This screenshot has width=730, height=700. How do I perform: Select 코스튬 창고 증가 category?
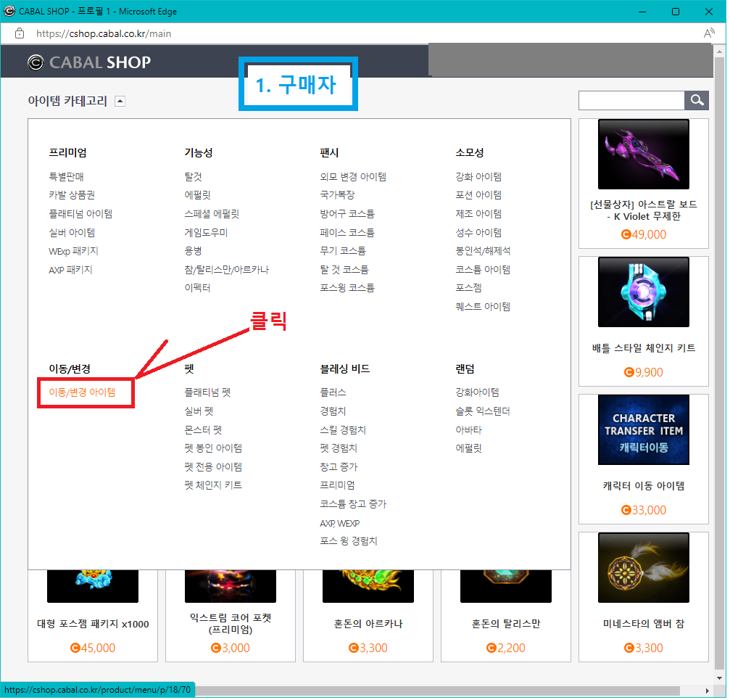pyautogui.click(x=354, y=506)
